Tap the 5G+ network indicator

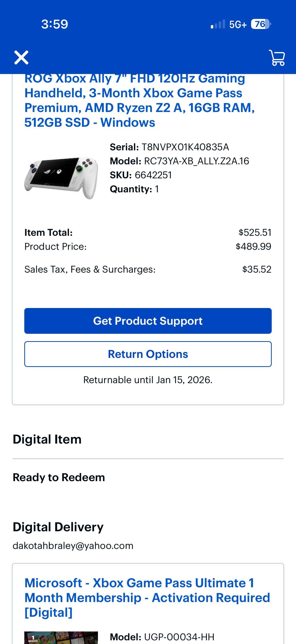(238, 24)
